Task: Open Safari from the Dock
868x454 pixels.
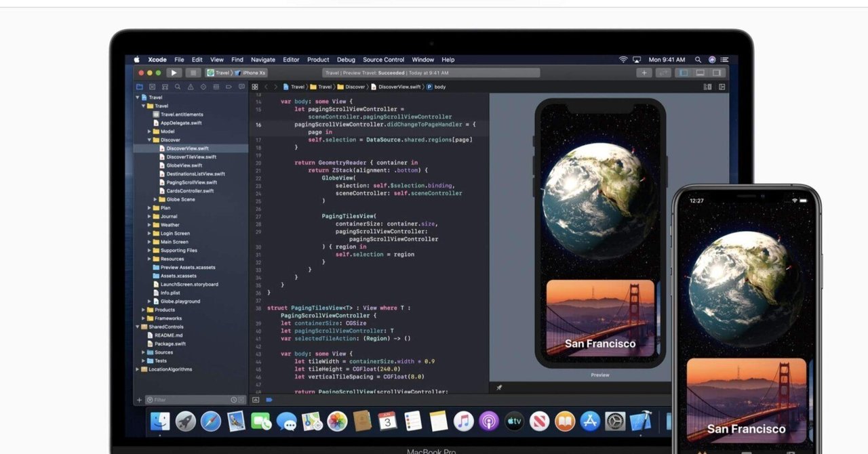Action: click(x=210, y=421)
